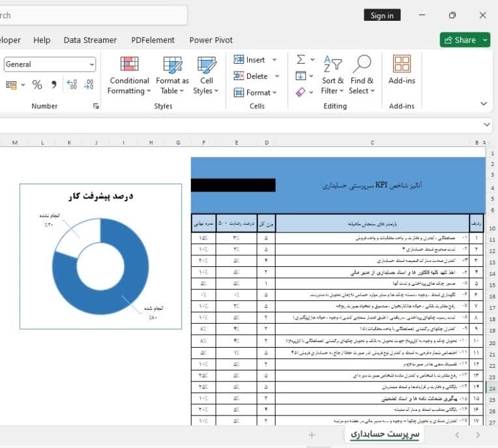The width and height of the screenshot is (498, 448).
Task: Open Accounting format dropdown arrow
Action: point(23,85)
